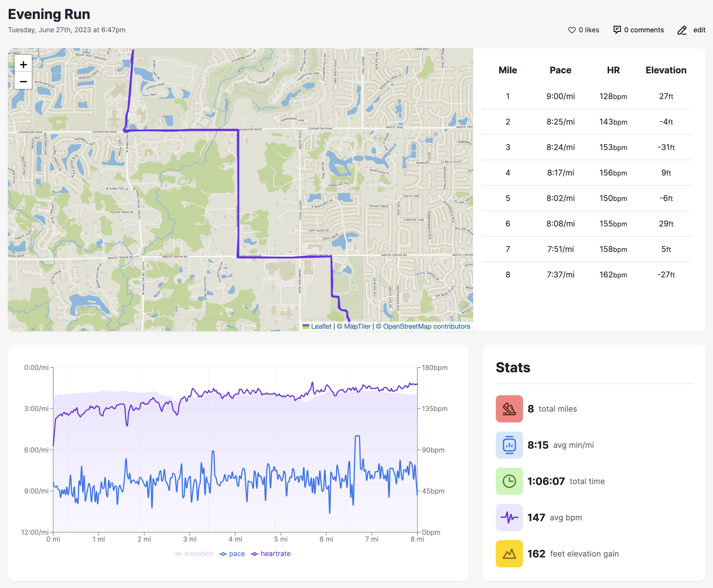Toggle elevation series in chart legend
The height and width of the screenshot is (588, 713).
click(194, 554)
